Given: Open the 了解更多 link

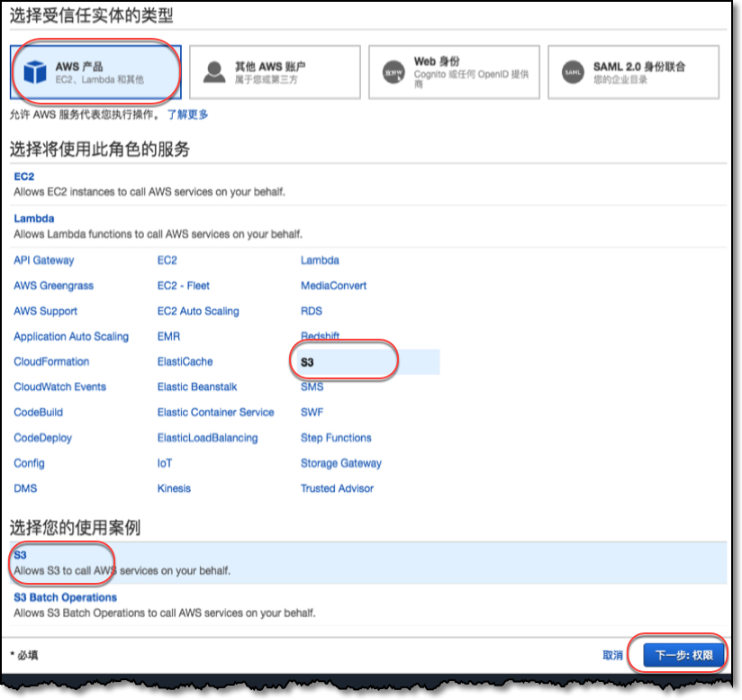Looking at the screenshot, I should point(187,114).
